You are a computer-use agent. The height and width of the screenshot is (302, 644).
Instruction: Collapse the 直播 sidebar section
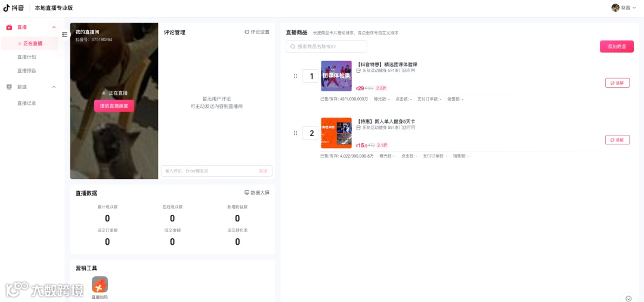click(54, 27)
